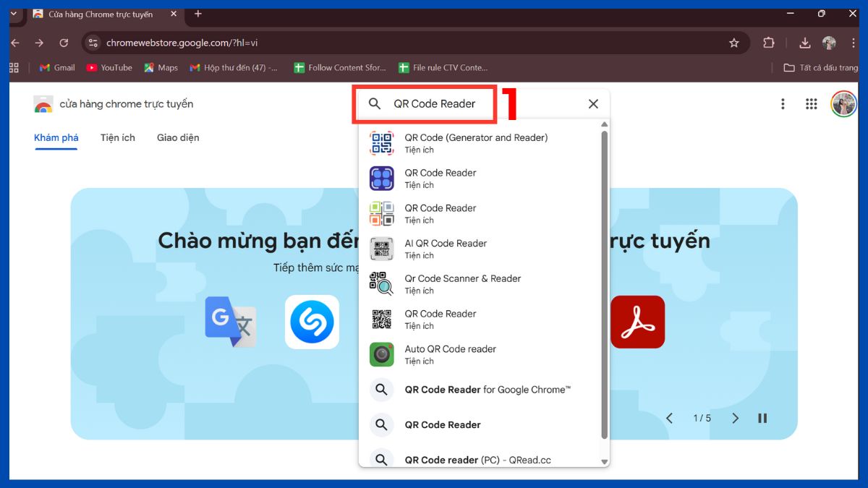Open the Giao diện section
The width and height of the screenshot is (868, 488).
coord(177,137)
